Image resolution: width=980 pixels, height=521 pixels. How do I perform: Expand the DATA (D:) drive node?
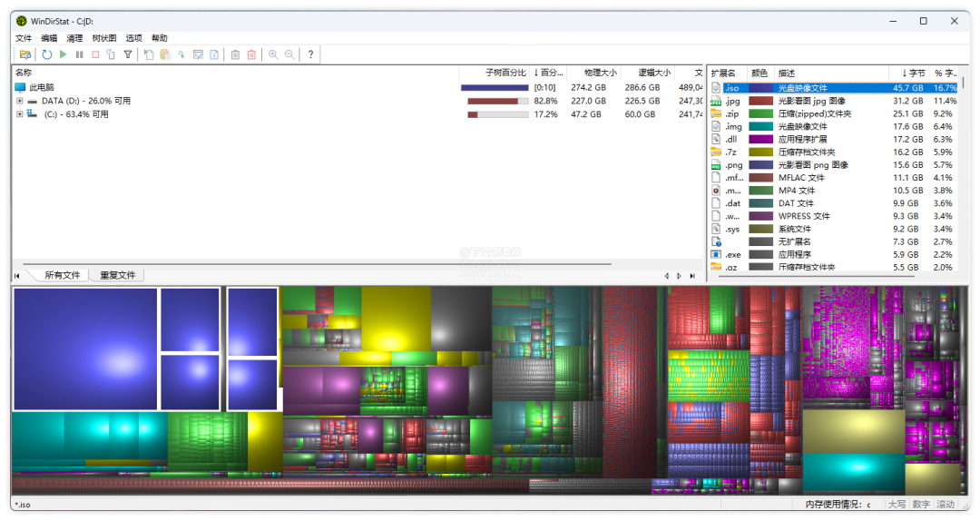point(19,101)
